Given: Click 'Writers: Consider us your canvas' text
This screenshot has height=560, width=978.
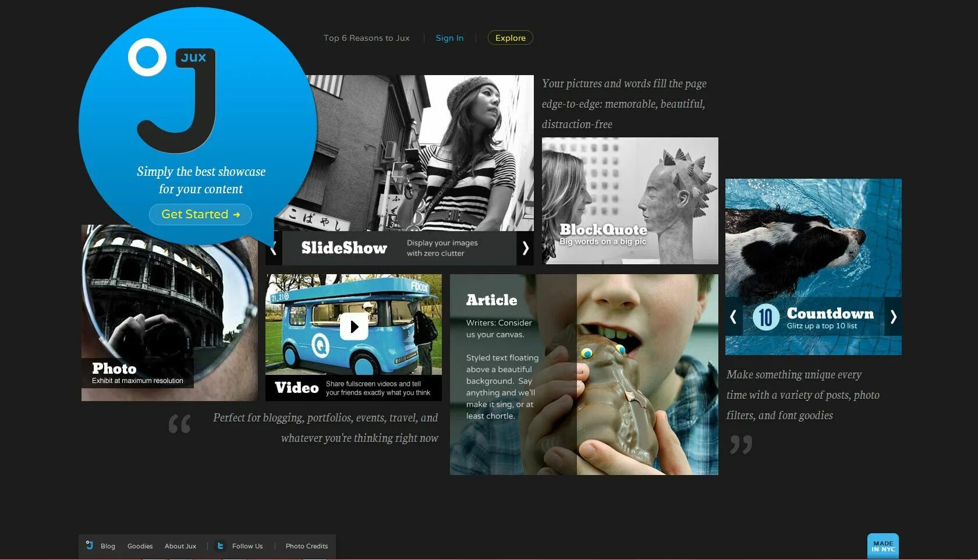Looking at the screenshot, I should pyautogui.click(x=499, y=328).
